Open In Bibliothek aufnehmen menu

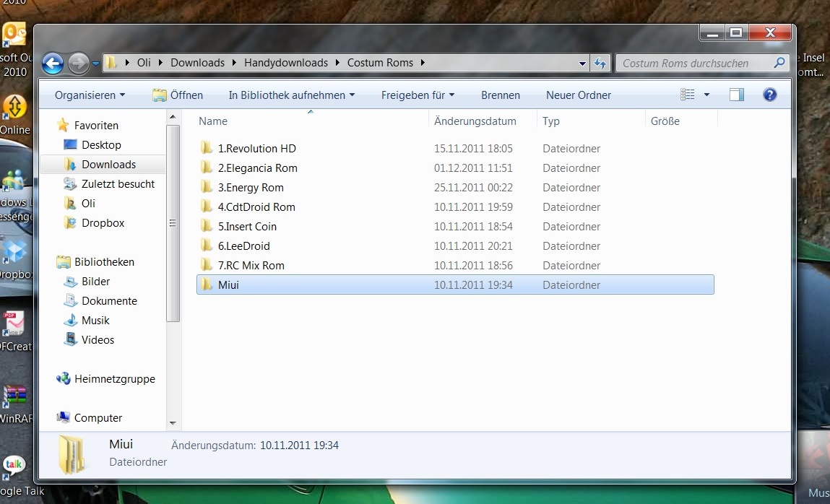coord(292,95)
